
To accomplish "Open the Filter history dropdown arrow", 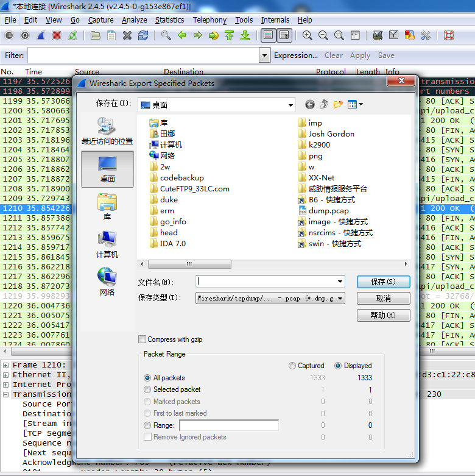I will coord(264,55).
